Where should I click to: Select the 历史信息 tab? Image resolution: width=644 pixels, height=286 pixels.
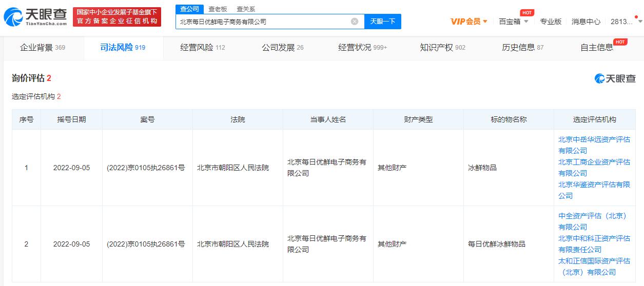(523, 48)
